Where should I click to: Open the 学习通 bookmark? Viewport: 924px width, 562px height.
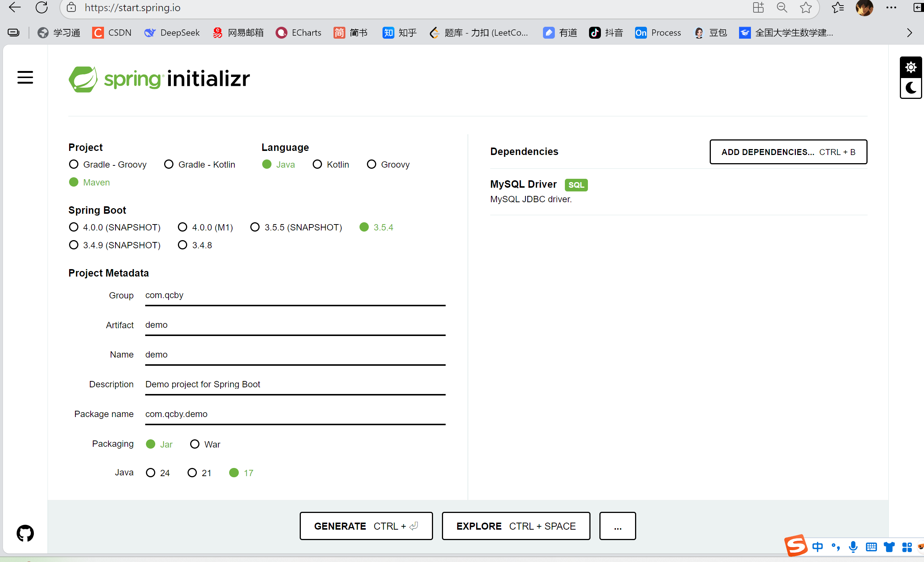click(x=59, y=33)
